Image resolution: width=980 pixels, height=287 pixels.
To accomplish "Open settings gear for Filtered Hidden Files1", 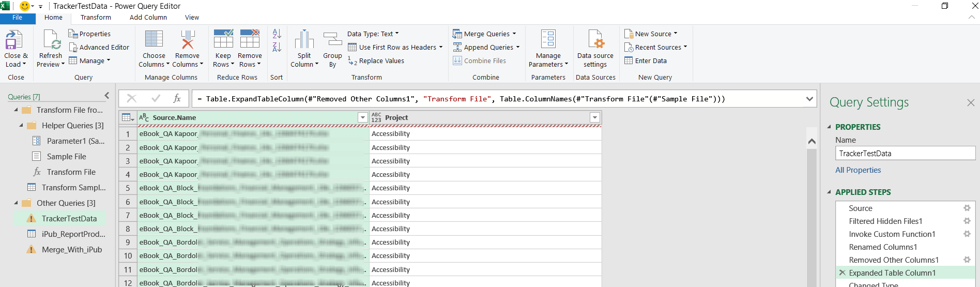I will [x=967, y=221].
